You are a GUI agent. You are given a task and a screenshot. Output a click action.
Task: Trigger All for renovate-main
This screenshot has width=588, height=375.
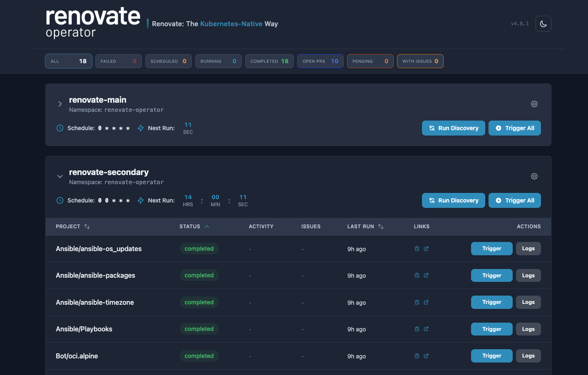point(515,128)
